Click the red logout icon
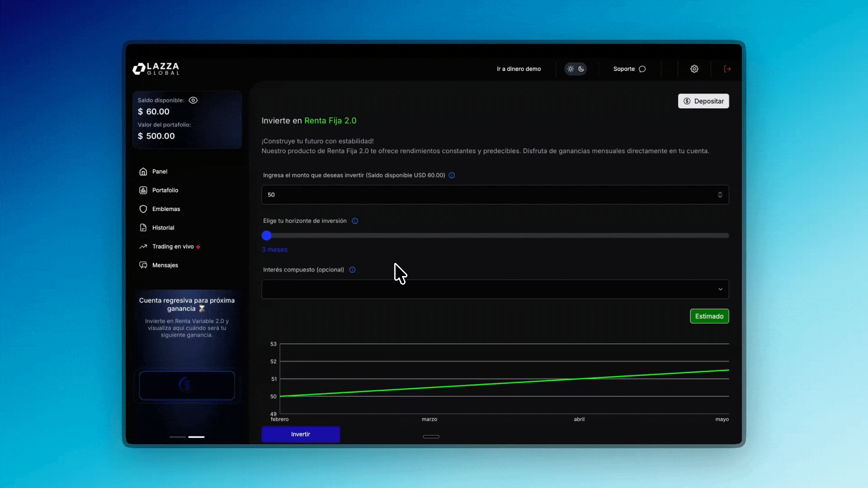 (727, 69)
